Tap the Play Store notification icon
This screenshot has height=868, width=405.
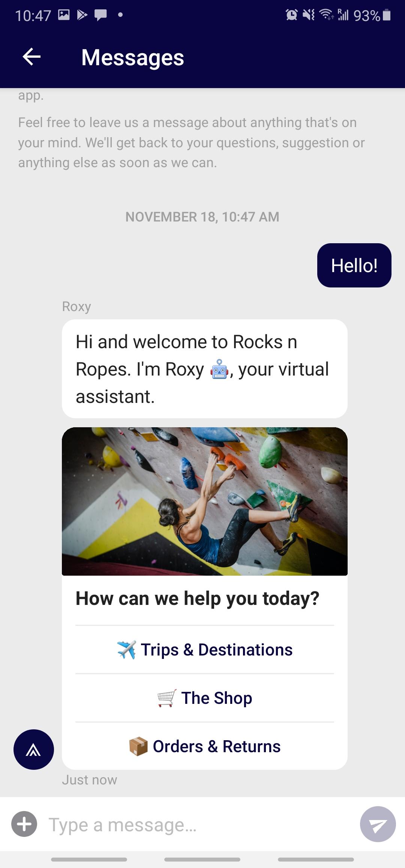tap(82, 15)
